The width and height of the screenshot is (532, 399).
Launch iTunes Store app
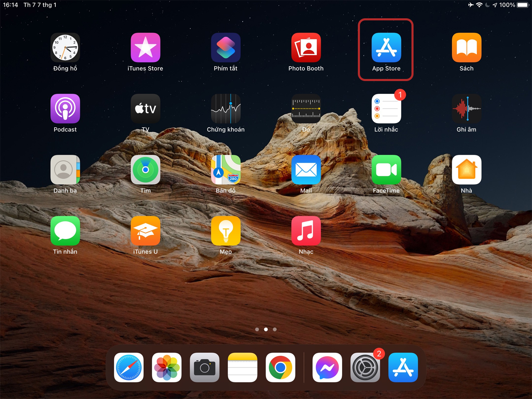pos(145,47)
